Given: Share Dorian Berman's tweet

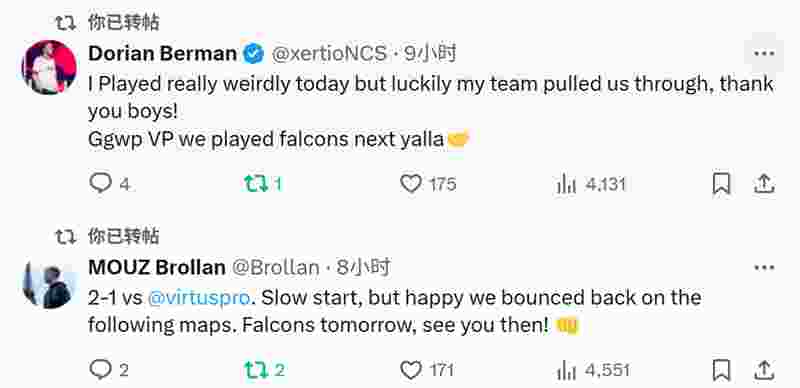Looking at the screenshot, I should 764,184.
